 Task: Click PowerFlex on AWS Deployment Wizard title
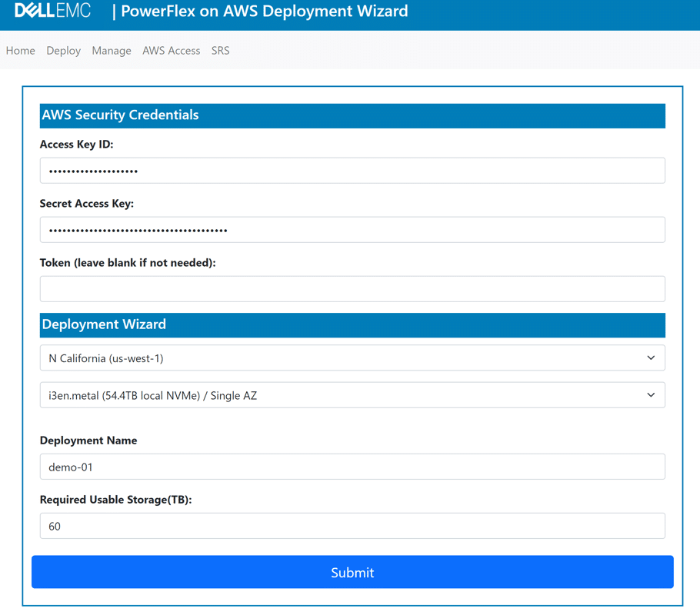point(265,12)
